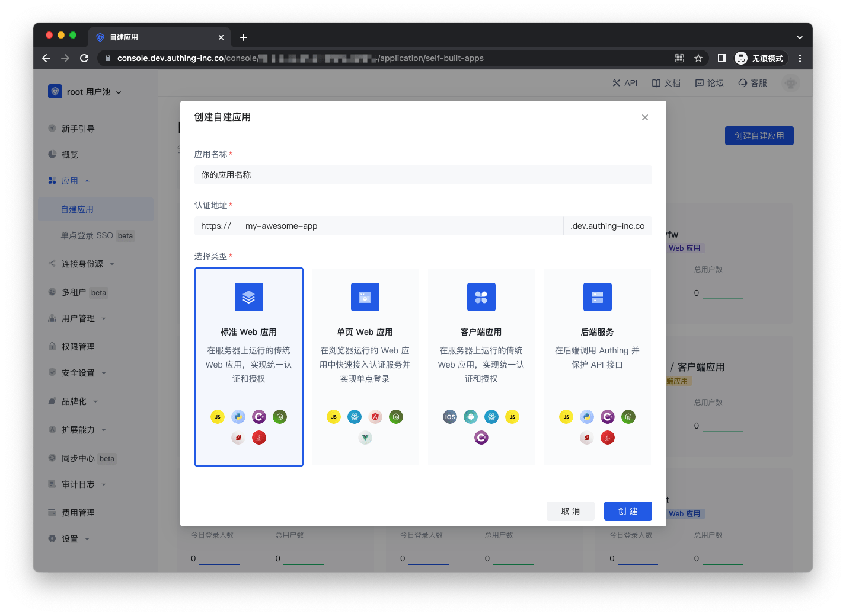Image resolution: width=846 pixels, height=616 pixels.
Task: Open 文档 from the top bar
Action: coord(666,83)
